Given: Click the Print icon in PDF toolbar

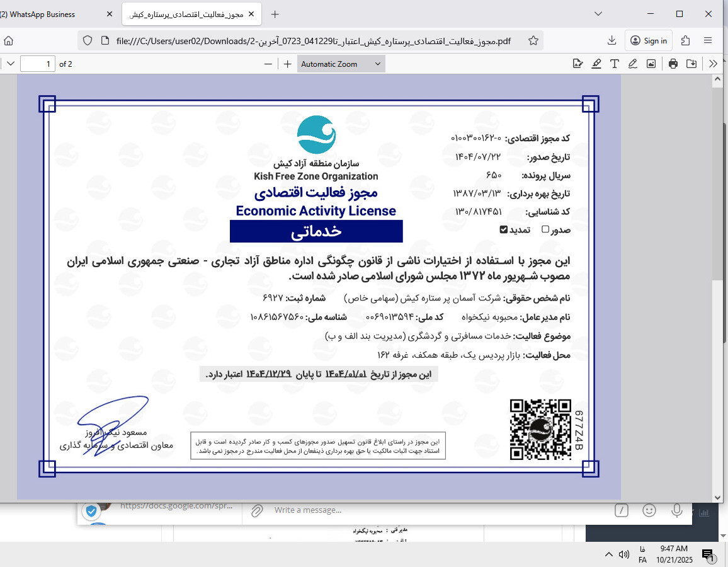Looking at the screenshot, I should pos(673,64).
